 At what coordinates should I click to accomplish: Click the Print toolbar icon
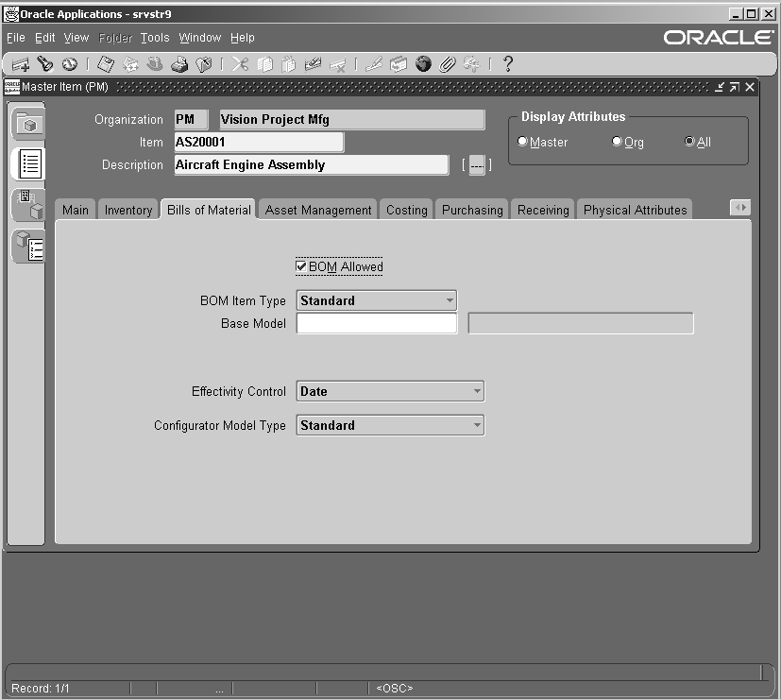pyautogui.click(x=179, y=64)
